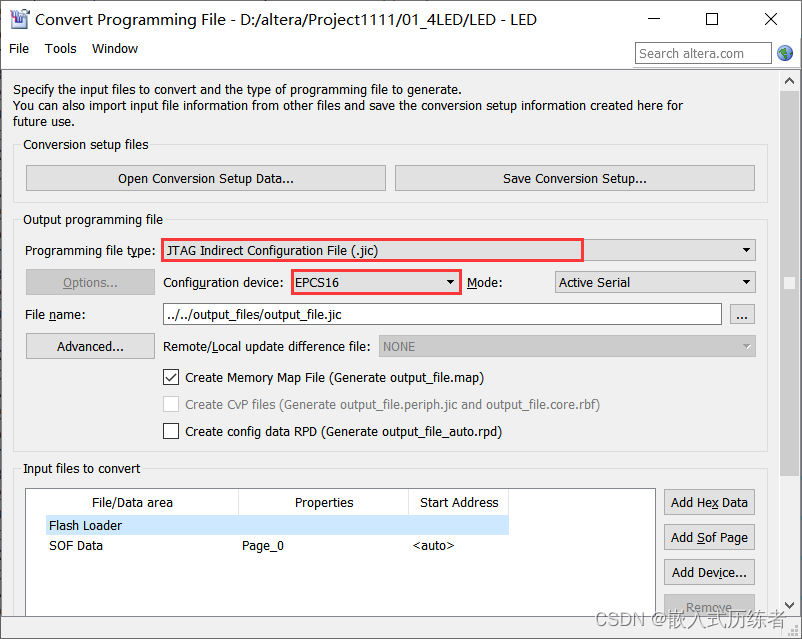Click the File/Data area column header

[132, 502]
